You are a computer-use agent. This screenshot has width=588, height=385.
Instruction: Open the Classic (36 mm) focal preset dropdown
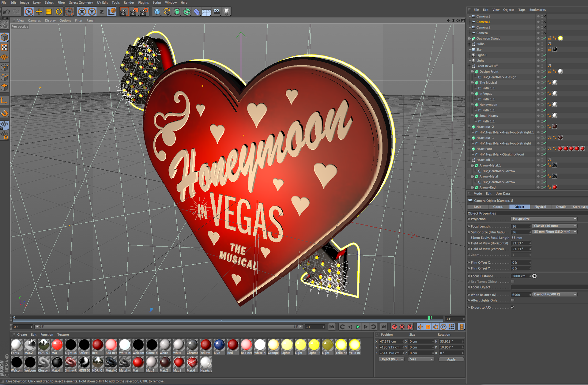click(x=555, y=226)
